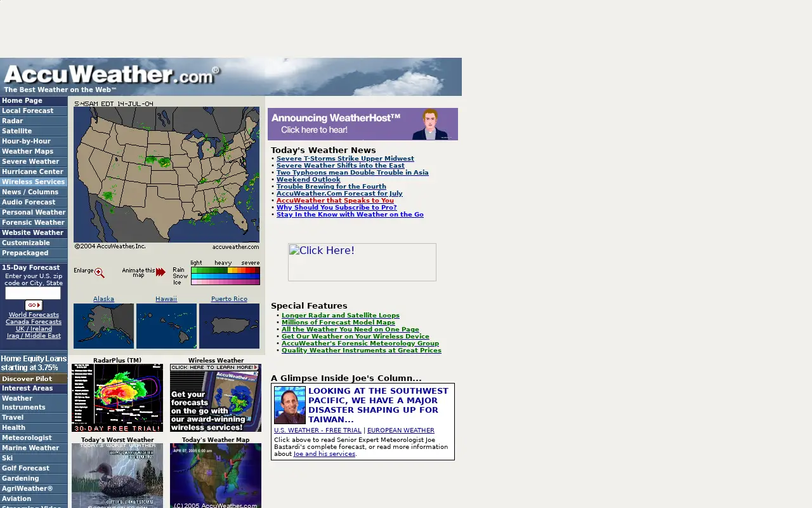Click the Puerto Rico radar link
This screenshot has height=508, width=812.
(x=229, y=299)
